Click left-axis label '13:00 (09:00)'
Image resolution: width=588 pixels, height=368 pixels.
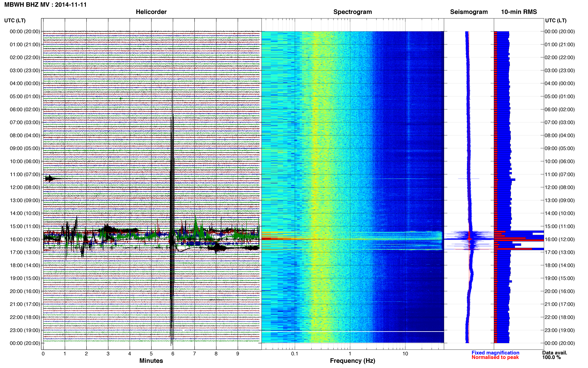point(25,201)
